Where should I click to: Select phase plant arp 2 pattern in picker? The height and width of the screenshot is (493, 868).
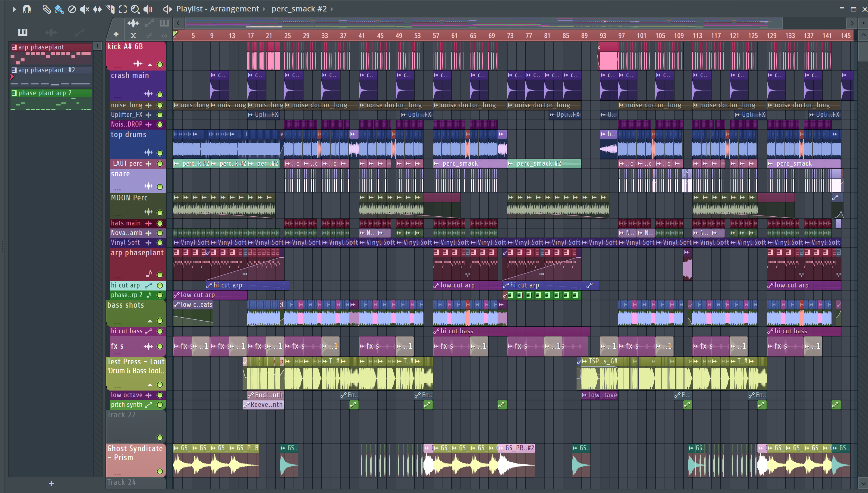point(51,99)
